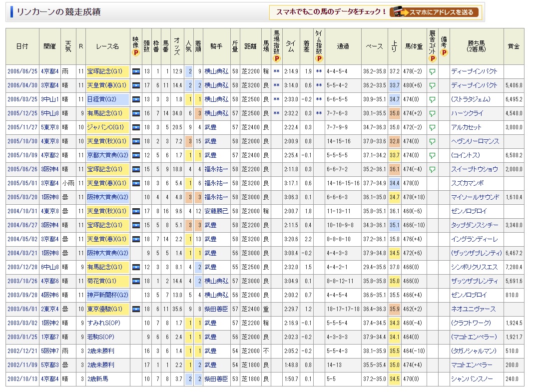Open winner link タップダンスシチー
This screenshot has width=533, height=392.
pyautogui.click(x=475, y=225)
